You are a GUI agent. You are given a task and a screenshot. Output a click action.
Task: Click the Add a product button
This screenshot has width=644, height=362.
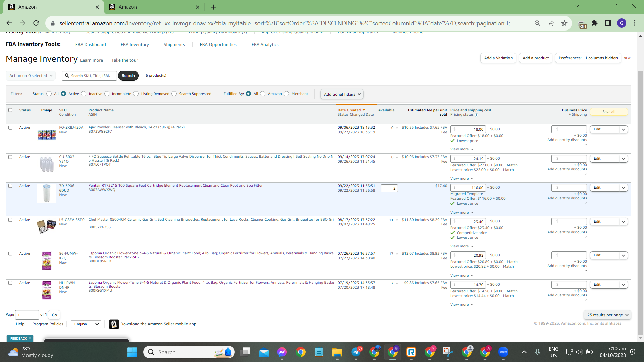[x=536, y=58]
